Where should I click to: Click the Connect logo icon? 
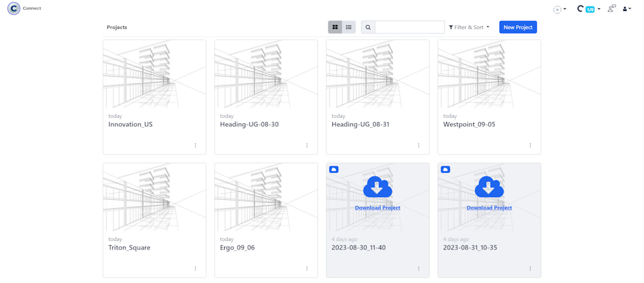(x=14, y=8)
